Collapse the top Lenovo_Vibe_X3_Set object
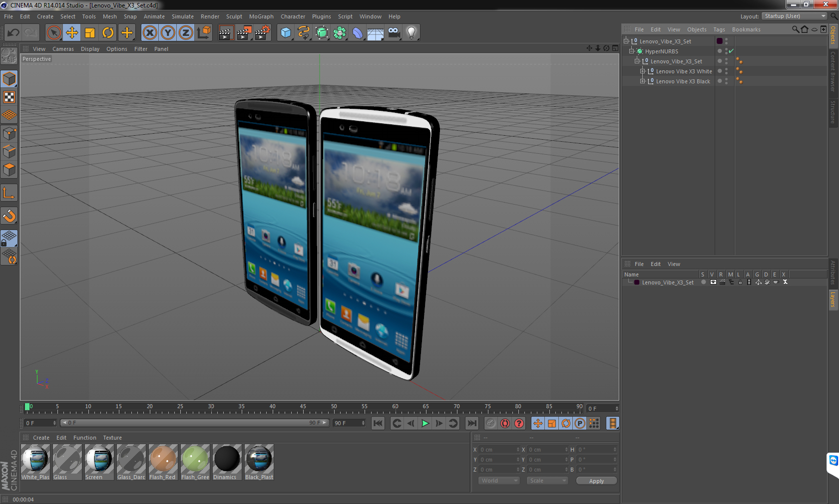The width and height of the screenshot is (839, 504). [x=626, y=41]
